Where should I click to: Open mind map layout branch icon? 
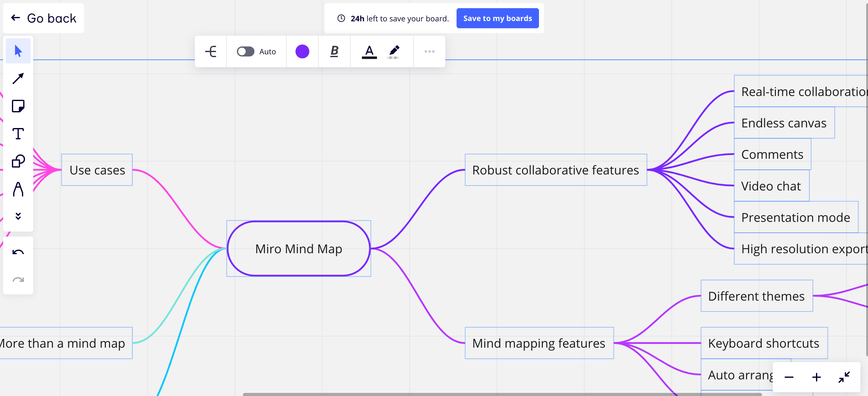click(x=211, y=51)
